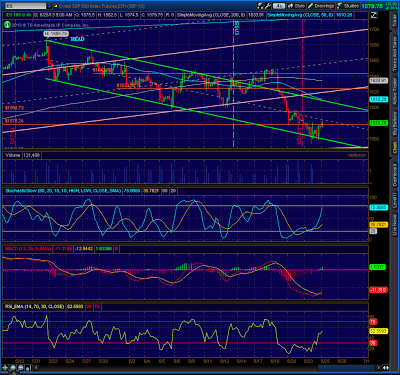Open the Style menu
Viewport: 400px width, 375px height.
click(x=297, y=6)
